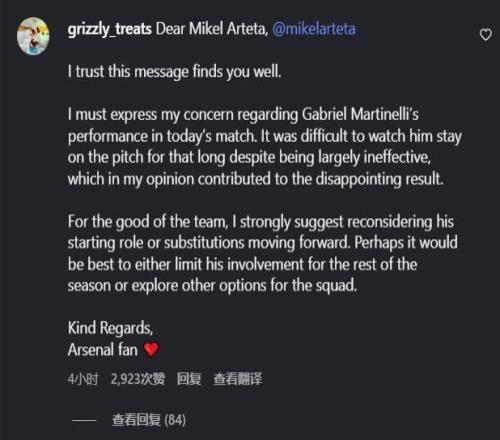The height and width of the screenshot is (440, 500).
Task: Show translation with 查看翻译
Action: 238,379
